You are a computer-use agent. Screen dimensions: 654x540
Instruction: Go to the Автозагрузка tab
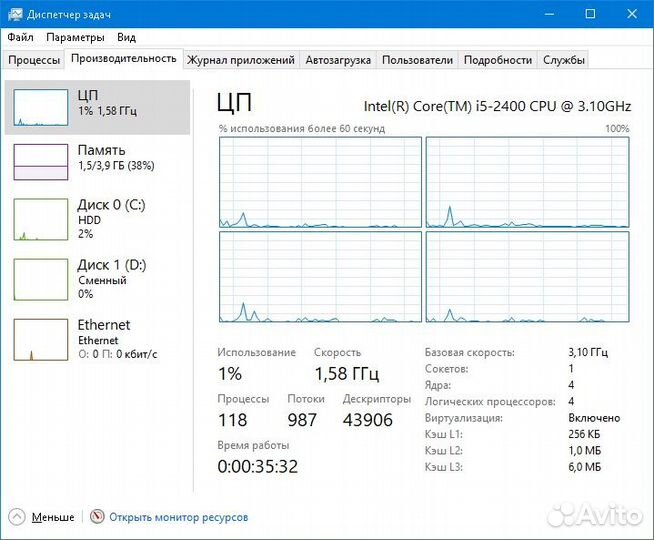[338, 60]
